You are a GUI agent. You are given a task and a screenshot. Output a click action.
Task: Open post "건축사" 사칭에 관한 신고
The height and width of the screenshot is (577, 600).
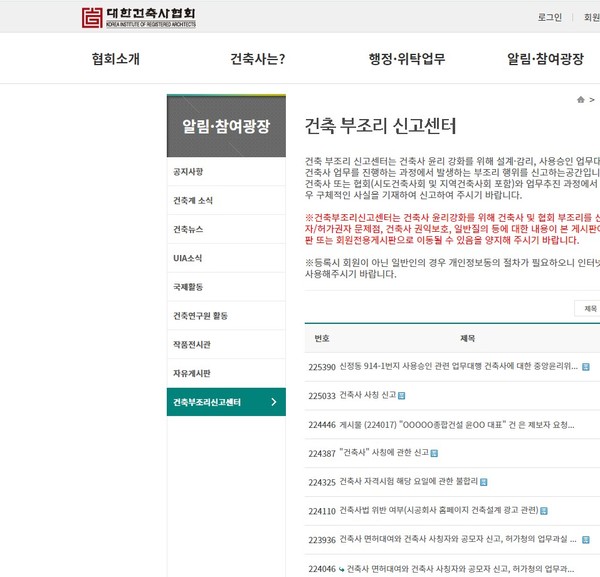point(384,453)
